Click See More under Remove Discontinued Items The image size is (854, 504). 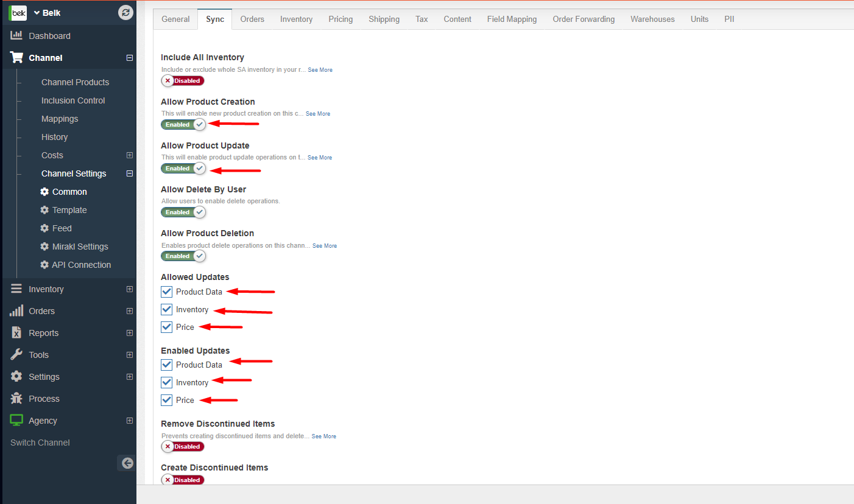click(x=324, y=436)
